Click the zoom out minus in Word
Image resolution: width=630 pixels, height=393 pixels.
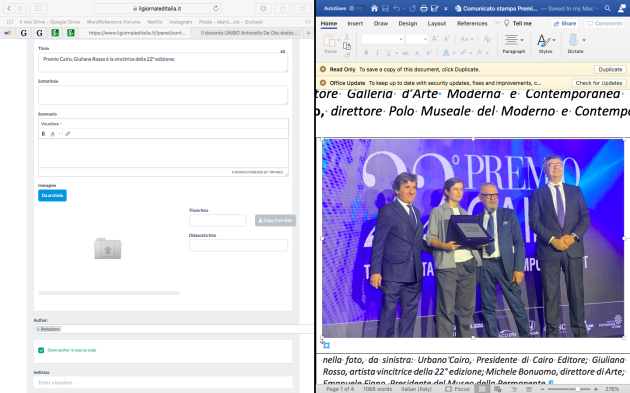click(x=542, y=389)
